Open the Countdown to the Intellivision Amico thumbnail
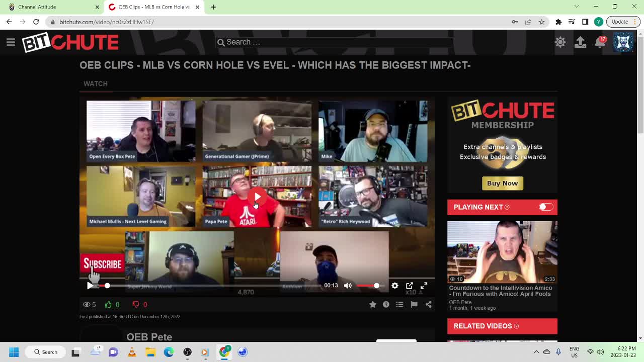This screenshot has width=644, height=362. (502, 252)
